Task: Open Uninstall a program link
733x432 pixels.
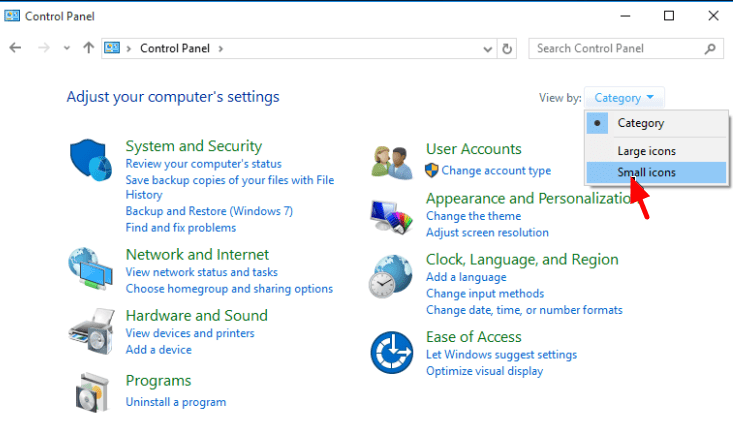Action: tap(176, 402)
